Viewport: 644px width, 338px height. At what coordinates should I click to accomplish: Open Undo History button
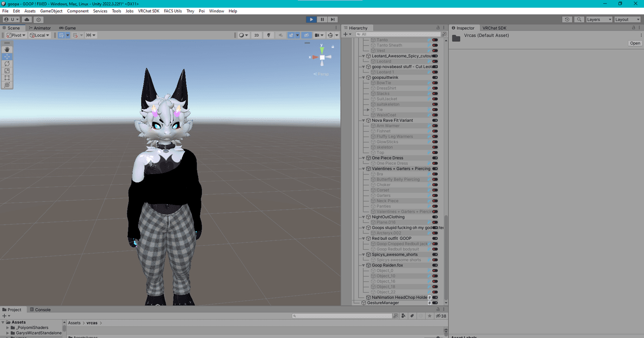[567, 20]
